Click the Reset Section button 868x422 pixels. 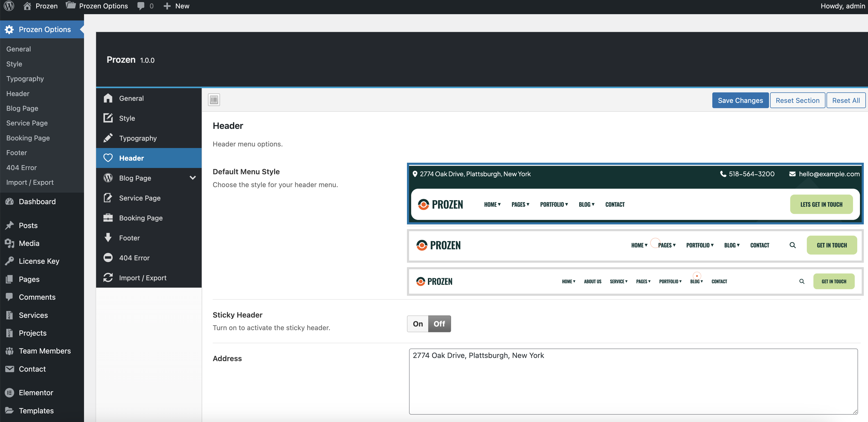[797, 100]
